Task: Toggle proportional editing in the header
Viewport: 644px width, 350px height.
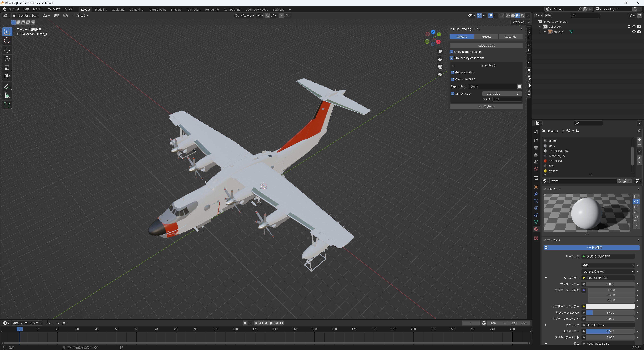Action: click(x=282, y=15)
